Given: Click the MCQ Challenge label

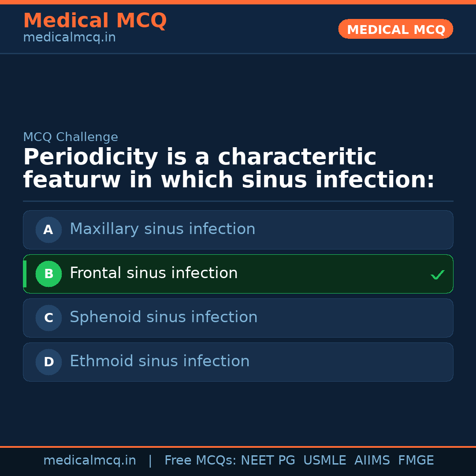Looking at the screenshot, I should click(71, 137).
